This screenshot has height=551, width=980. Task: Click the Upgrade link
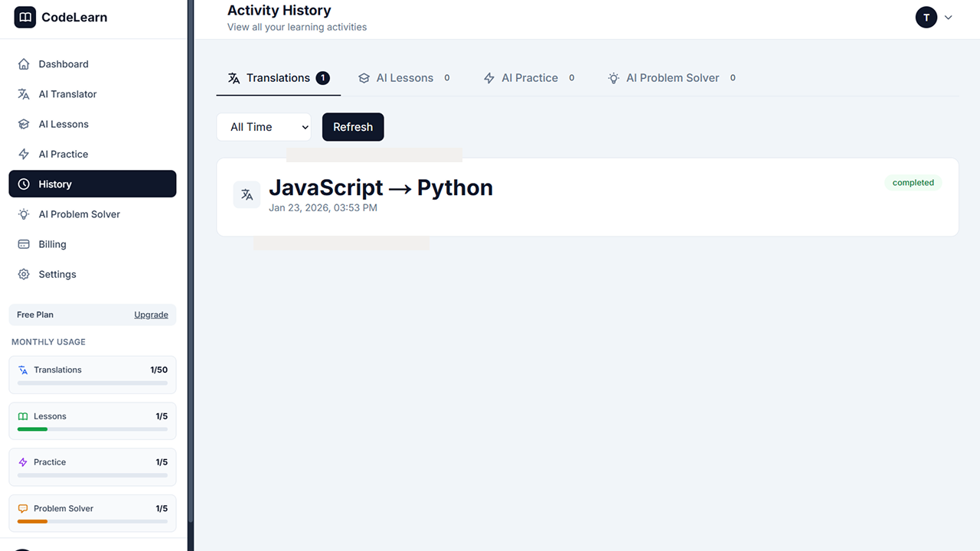point(151,315)
